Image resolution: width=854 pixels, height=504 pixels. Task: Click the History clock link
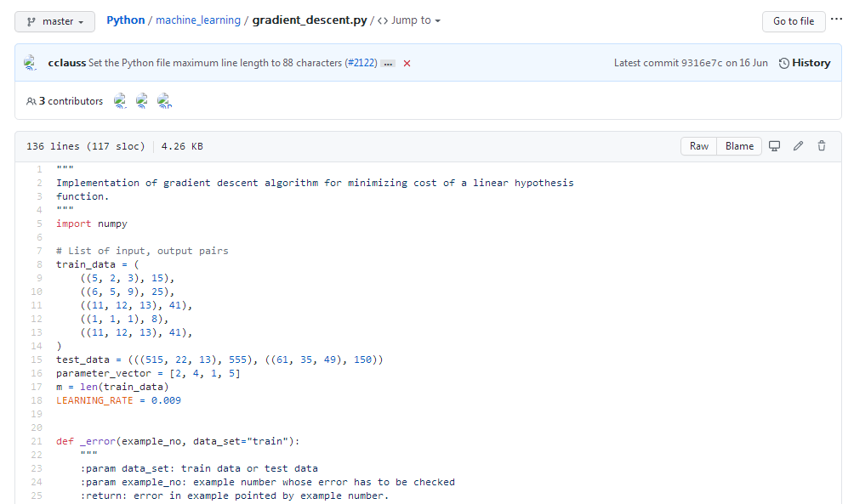(x=805, y=63)
